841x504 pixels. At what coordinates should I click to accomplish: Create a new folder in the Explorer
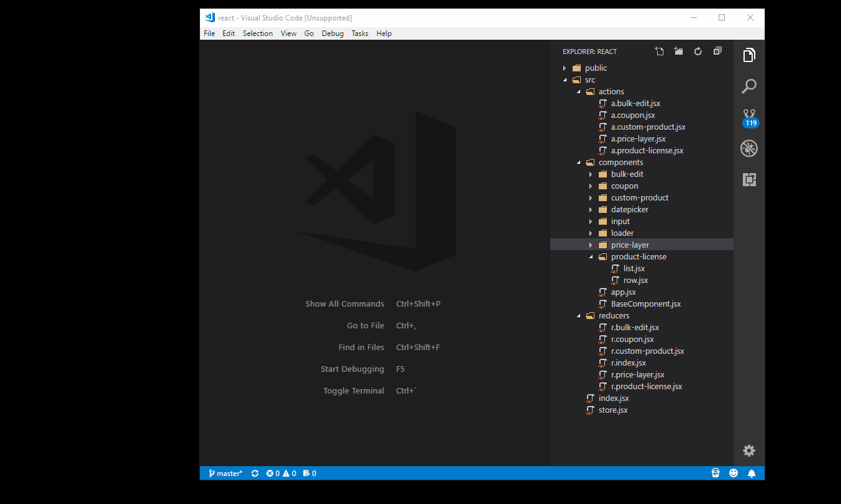point(678,51)
